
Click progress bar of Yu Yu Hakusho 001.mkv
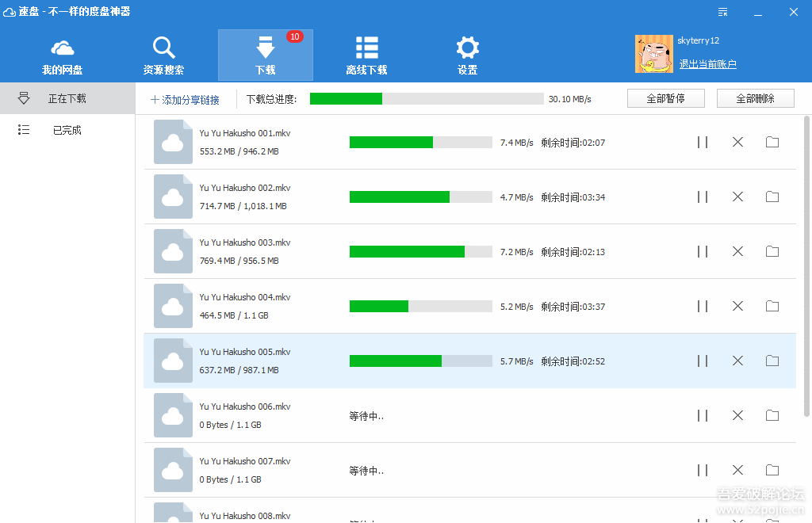420,143
